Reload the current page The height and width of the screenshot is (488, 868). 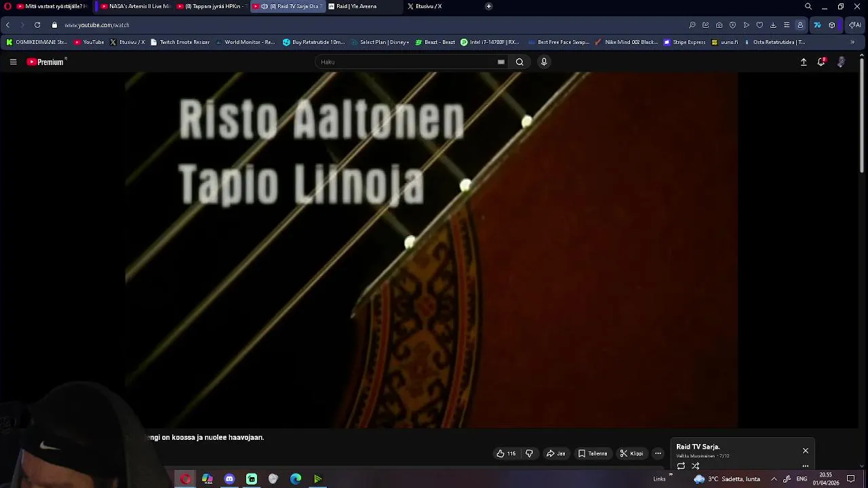(37, 25)
